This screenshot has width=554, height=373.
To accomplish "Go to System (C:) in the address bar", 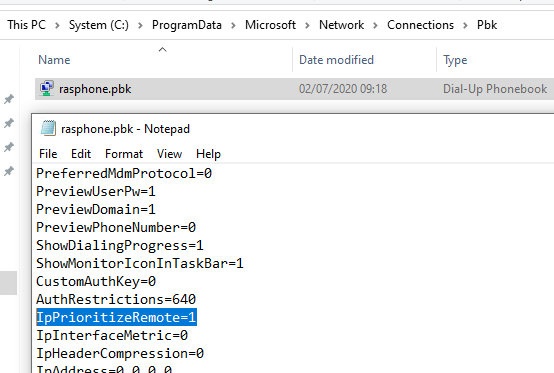I will [x=99, y=25].
